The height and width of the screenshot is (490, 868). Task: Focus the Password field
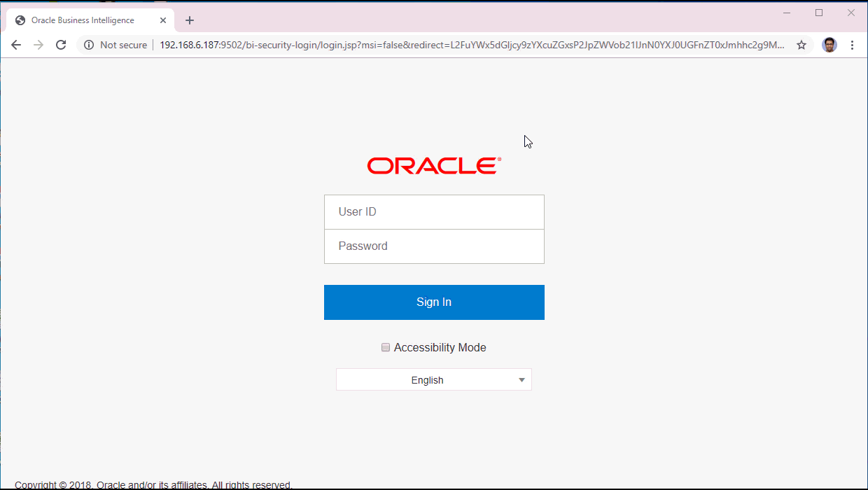point(434,246)
